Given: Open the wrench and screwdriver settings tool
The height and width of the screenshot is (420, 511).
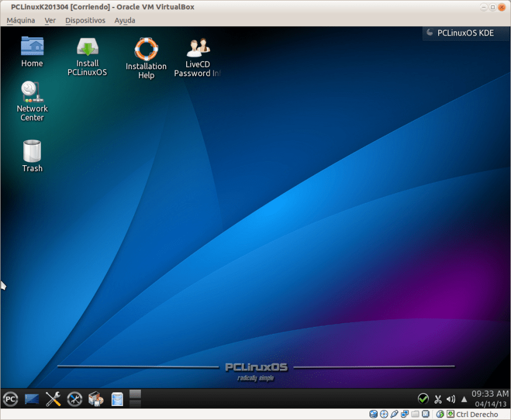Looking at the screenshot, I should click(54, 399).
